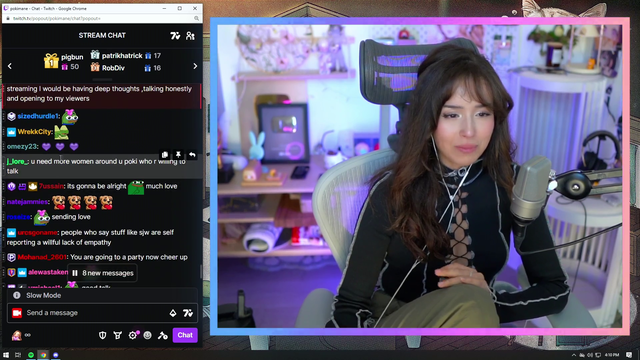
Task: Copy the j_lore_ message
Action: (165, 155)
